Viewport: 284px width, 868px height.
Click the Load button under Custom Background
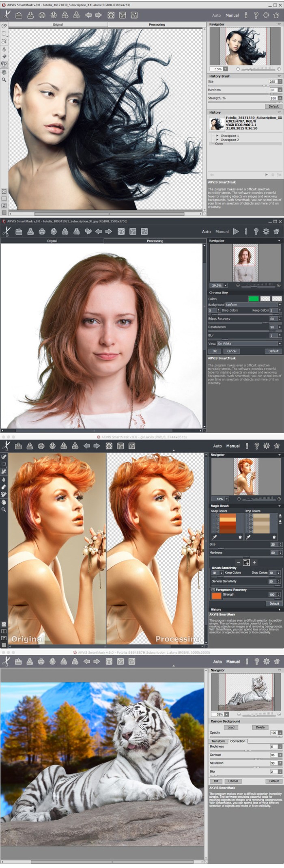click(231, 727)
